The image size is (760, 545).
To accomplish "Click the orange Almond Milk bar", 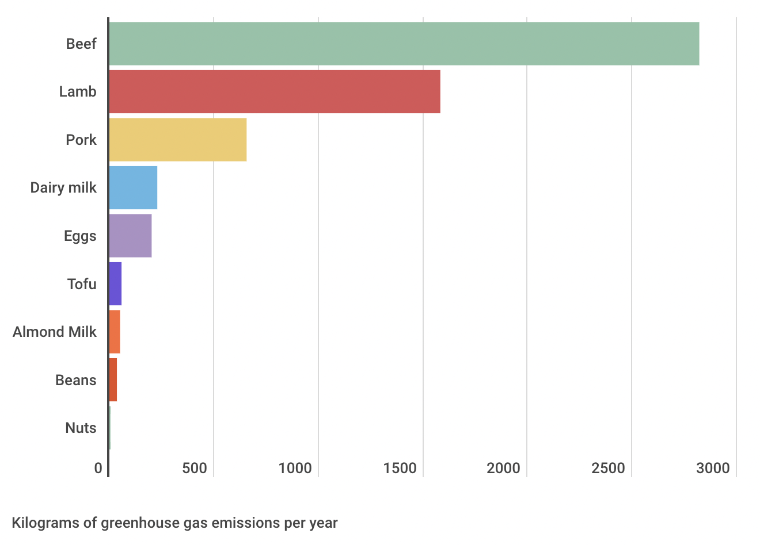I will tap(114, 332).
